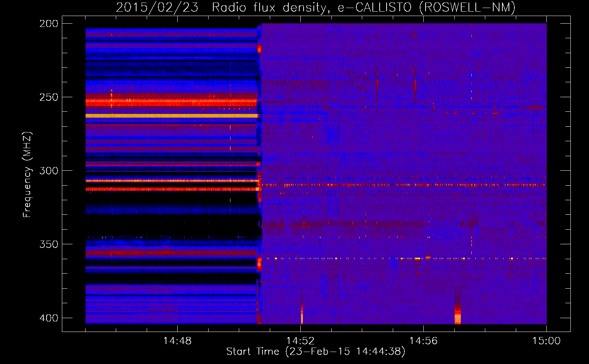Click the 200 frequency tick label
The image size is (589, 364).
pos(49,24)
